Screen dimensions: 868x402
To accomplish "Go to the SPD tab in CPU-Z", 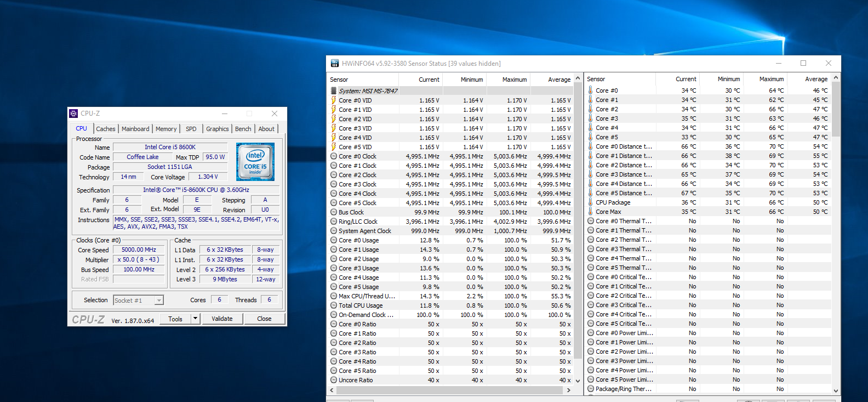I will [191, 129].
